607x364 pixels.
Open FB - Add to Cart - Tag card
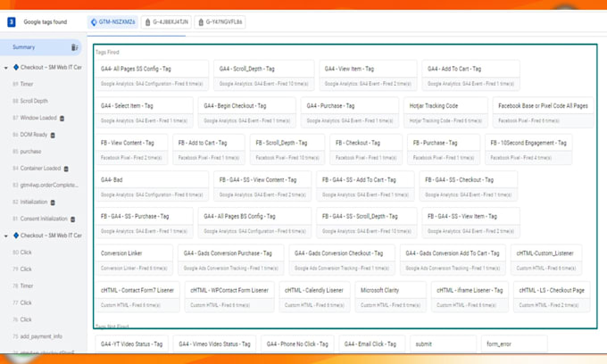(x=209, y=149)
